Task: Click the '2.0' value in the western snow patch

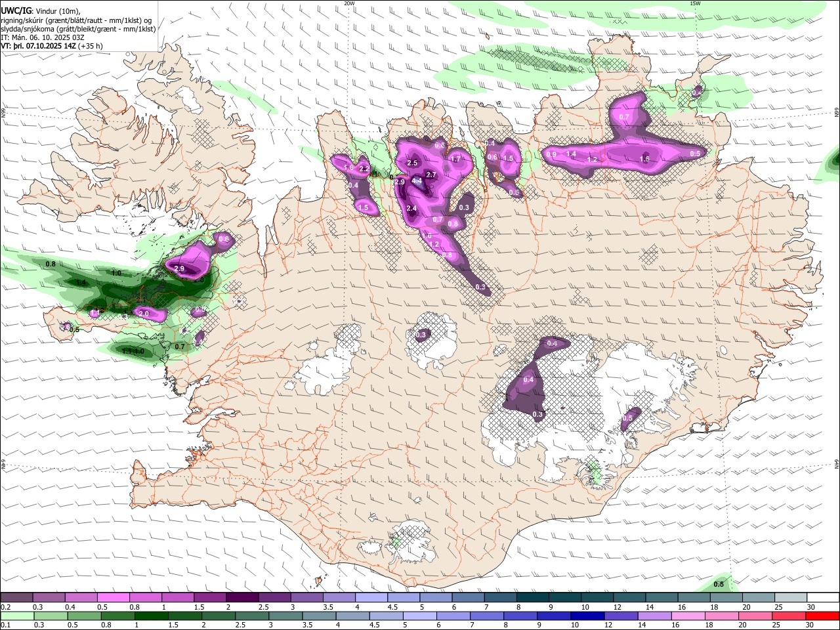Action: [144, 314]
